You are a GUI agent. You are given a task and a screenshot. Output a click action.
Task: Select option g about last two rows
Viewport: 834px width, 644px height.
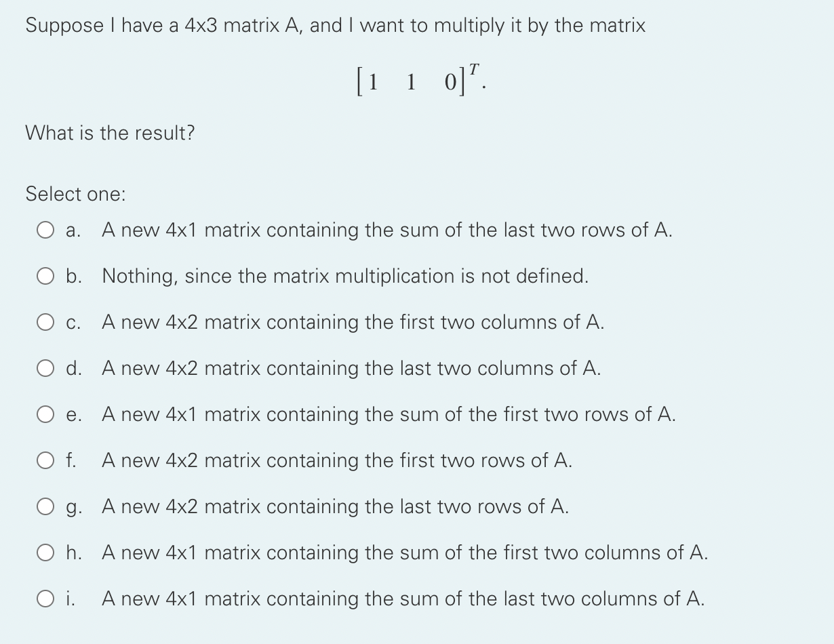(45, 506)
